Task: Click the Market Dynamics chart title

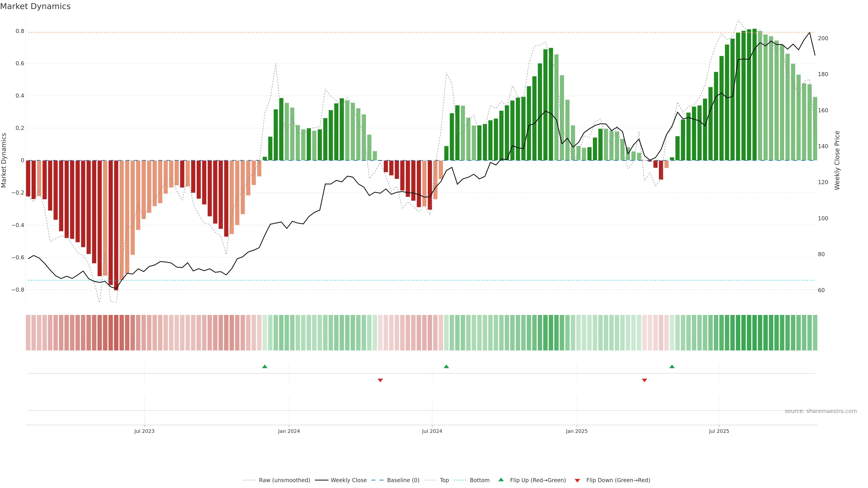Action: tap(35, 6)
